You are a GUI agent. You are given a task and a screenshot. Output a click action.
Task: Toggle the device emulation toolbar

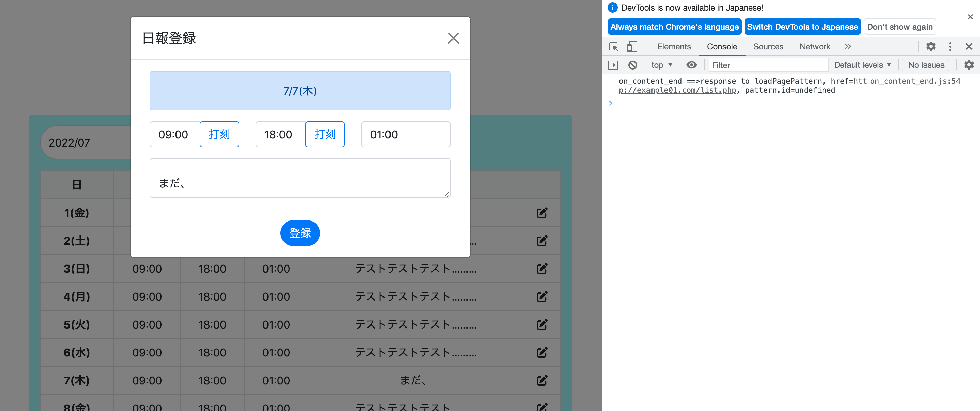[632, 46]
